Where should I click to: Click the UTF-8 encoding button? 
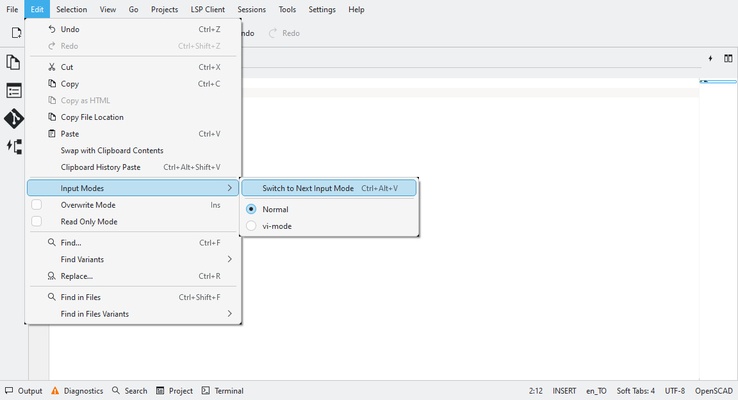point(674,391)
